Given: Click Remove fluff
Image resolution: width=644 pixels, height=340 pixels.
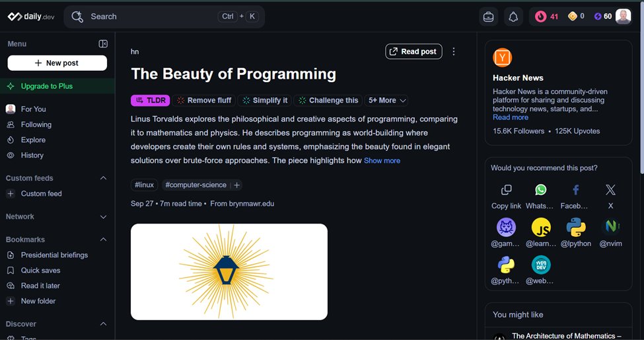Looking at the screenshot, I should (204, 101).
